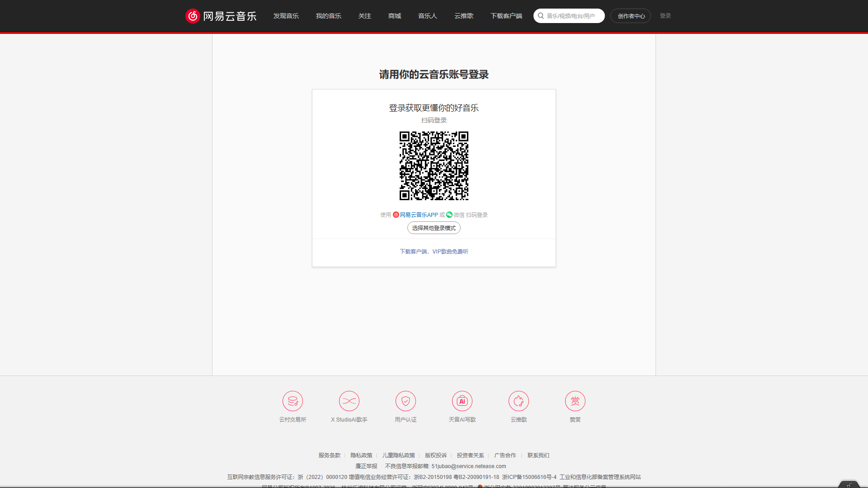Click the 赞赏 label

tap(575, 420)
